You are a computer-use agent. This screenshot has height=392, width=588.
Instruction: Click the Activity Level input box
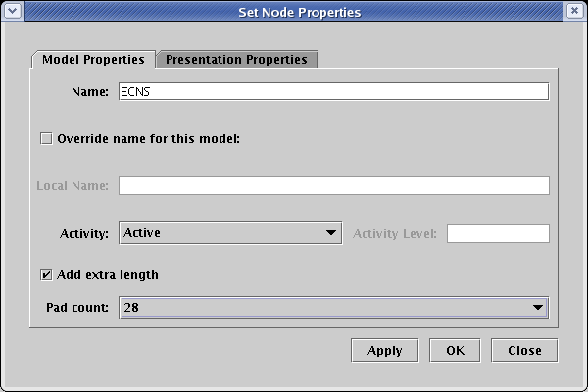click(x=498, y=233)
